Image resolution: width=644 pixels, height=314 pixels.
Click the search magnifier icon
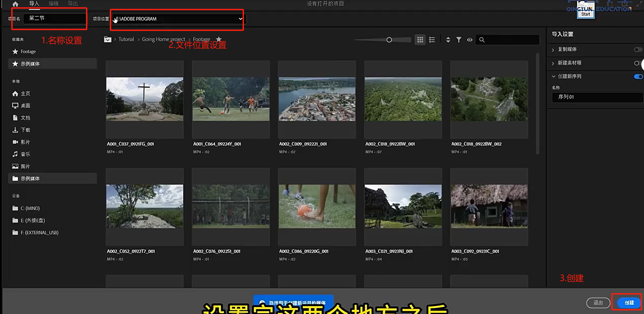(482, 40)
